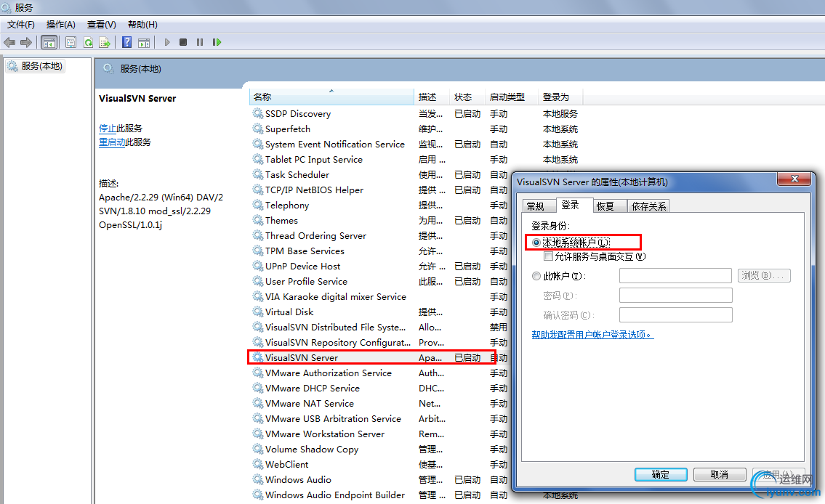Toggle the show/hide action pane toolbar icon
The height and width of the screenshot is (504, 825).
coord(144,42)
